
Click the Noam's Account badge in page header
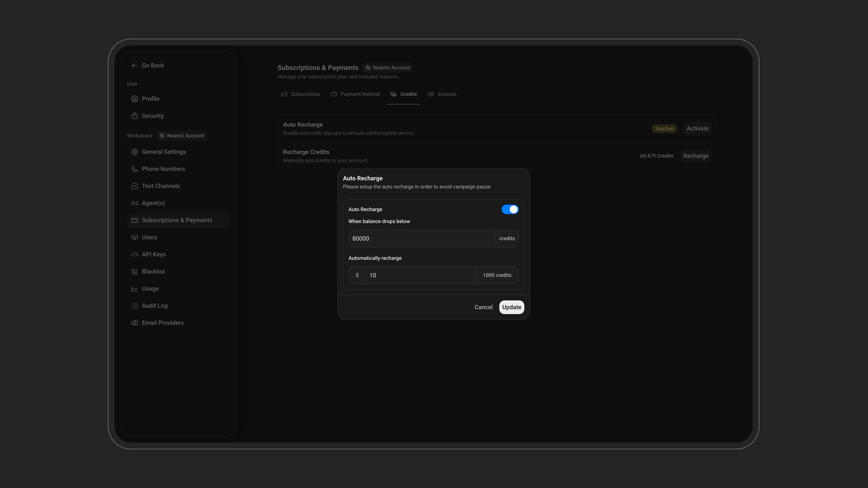[388, 68]
